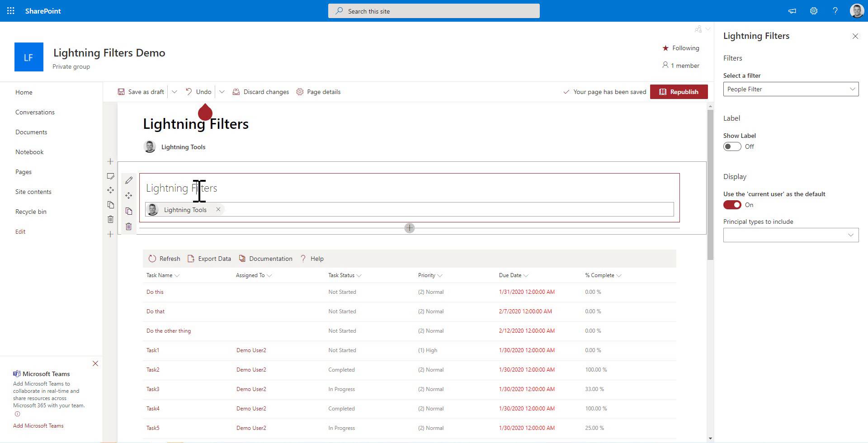Open the Select a filter dropdown

pyautogui.click(x=791, y=89)
